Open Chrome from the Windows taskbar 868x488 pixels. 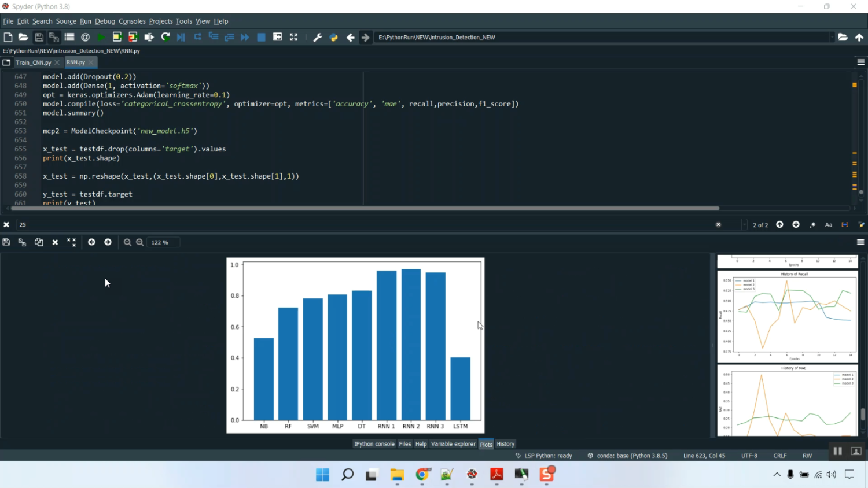[x=422, y=475]
